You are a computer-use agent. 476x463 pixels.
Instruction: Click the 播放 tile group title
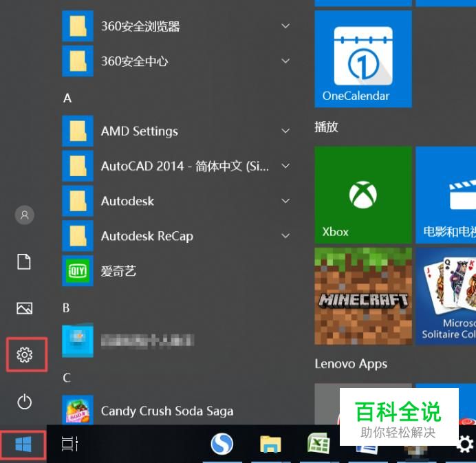pos(326,127)
